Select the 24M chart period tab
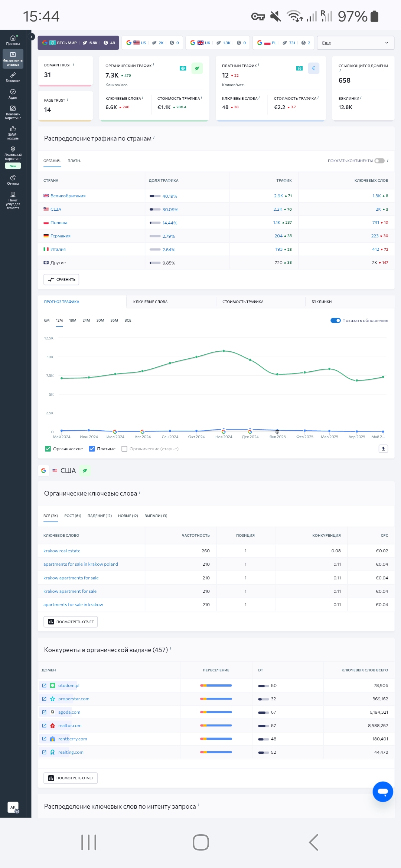 (x=86, y=320)
